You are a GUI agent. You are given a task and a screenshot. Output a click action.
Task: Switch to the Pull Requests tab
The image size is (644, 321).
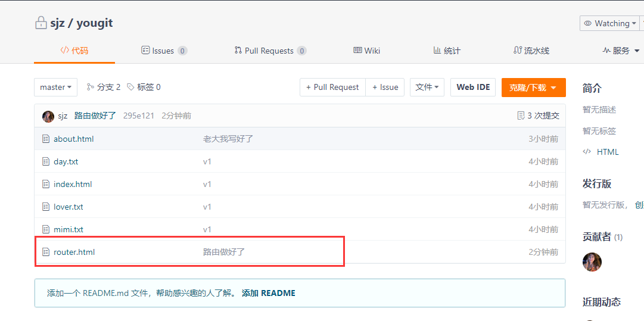[270, 51]
